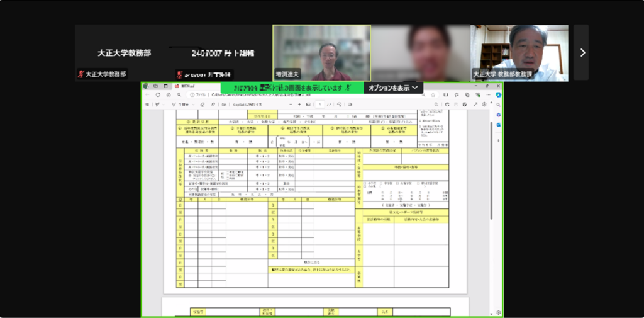Select the 大正大学 教務部教務課 video tile
The image size is (644, 318).
519,53
